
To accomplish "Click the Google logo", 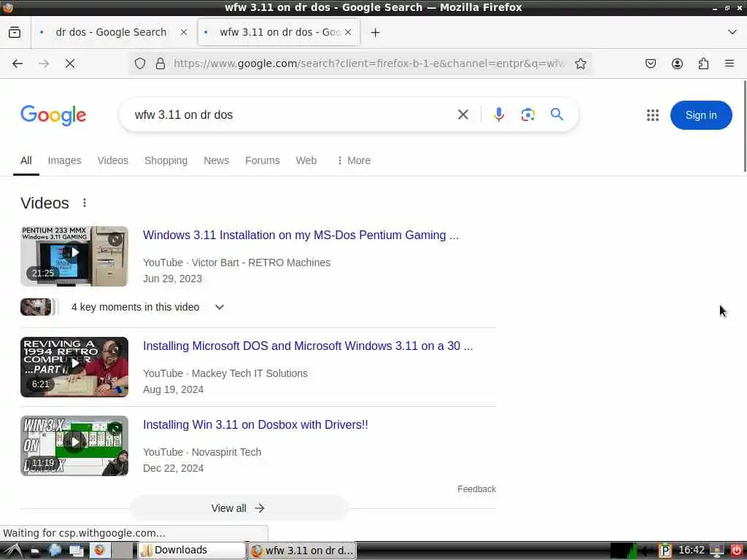I will [53, 114].
